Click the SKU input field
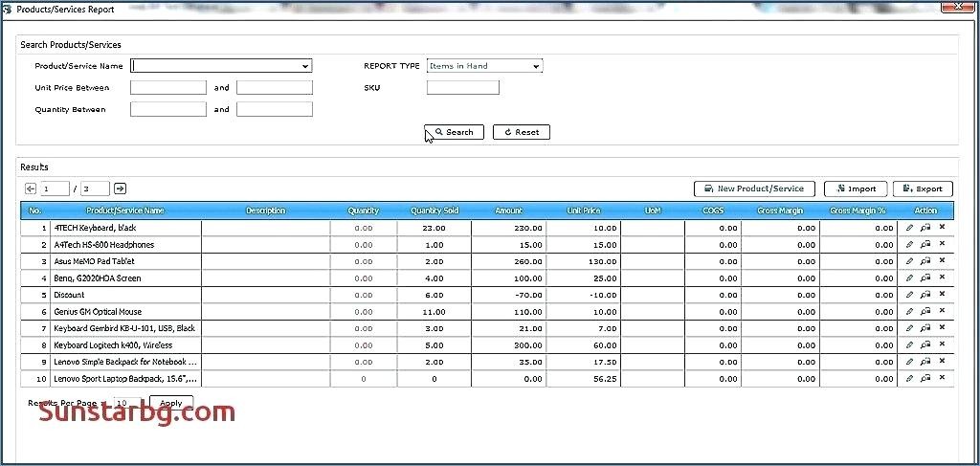Image resolution: width=980 pixels, height=466 pixels. click(x=463, y=88)
